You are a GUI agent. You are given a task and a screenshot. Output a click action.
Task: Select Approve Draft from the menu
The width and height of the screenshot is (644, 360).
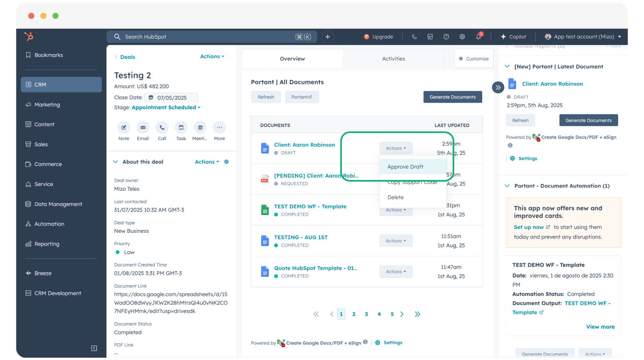[x=405, y=167]
